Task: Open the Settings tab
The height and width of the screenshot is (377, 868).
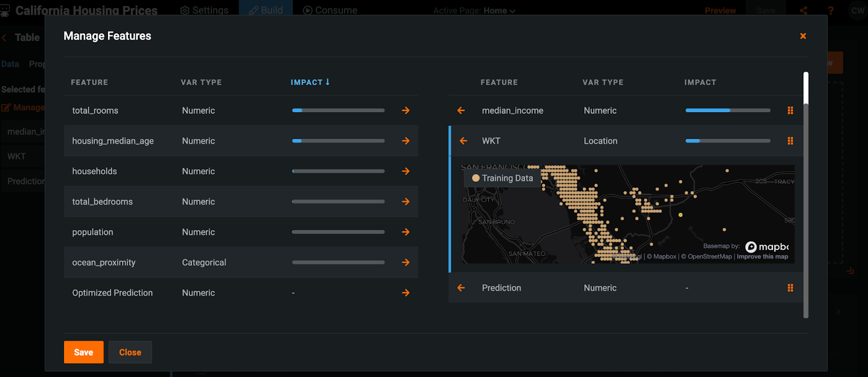Action: (x=204, y=10)
